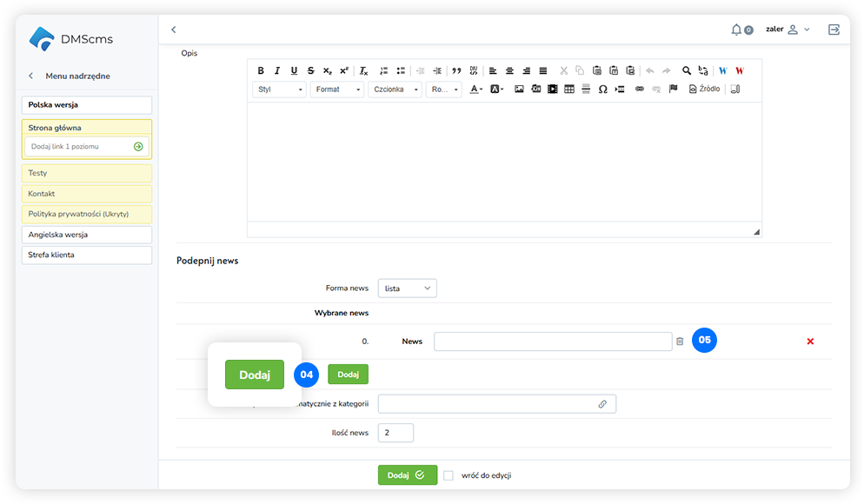Insert a table using the table icon

569,90
